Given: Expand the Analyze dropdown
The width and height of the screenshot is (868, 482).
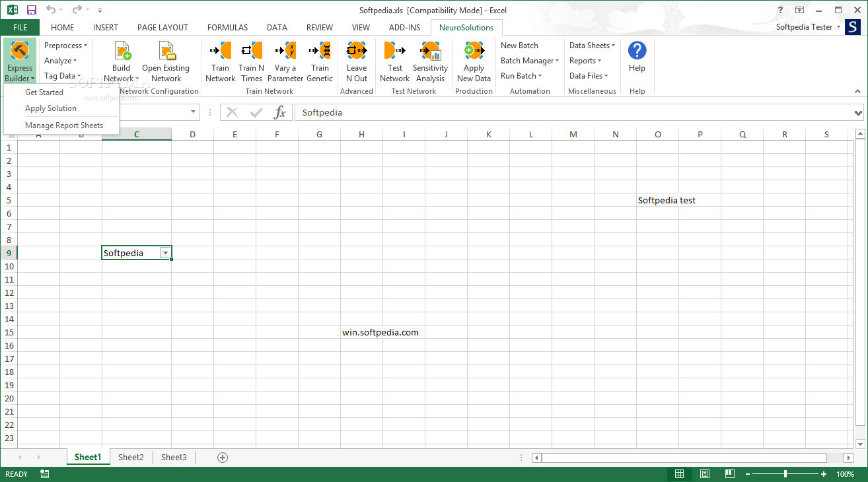Looking at the screenshot, I should point(60,61).
